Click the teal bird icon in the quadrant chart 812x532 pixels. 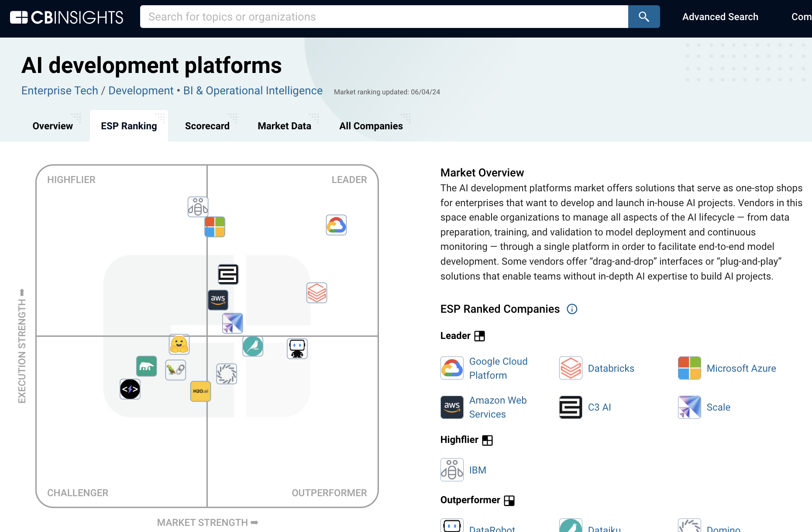253,346
